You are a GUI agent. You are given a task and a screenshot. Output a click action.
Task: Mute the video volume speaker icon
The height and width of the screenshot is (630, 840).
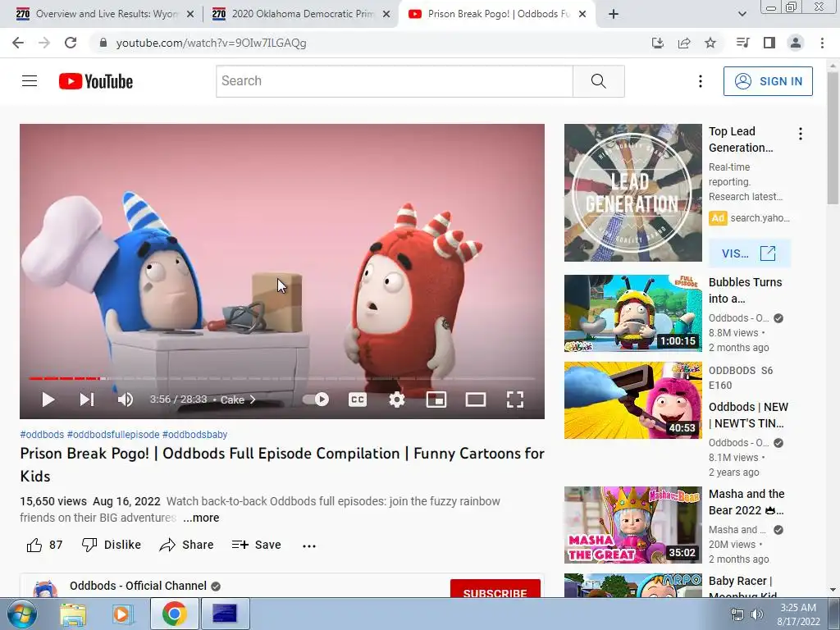pos(126,399)
